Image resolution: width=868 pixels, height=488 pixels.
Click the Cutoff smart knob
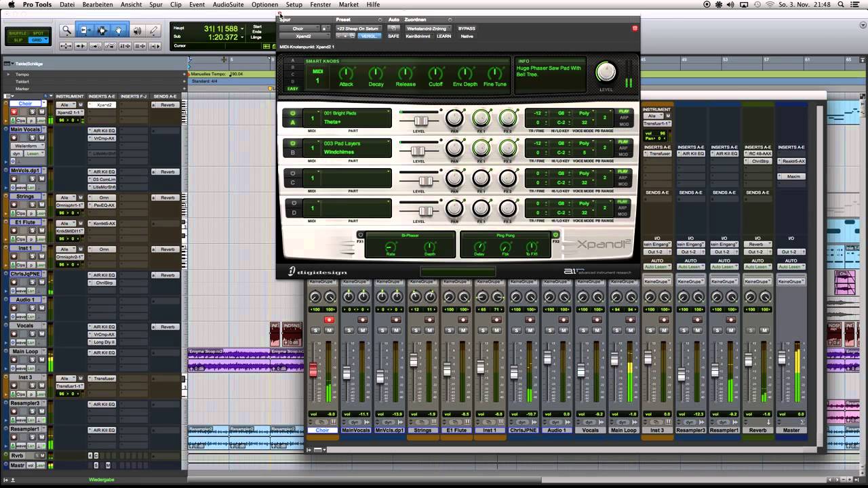pos(435,73)
